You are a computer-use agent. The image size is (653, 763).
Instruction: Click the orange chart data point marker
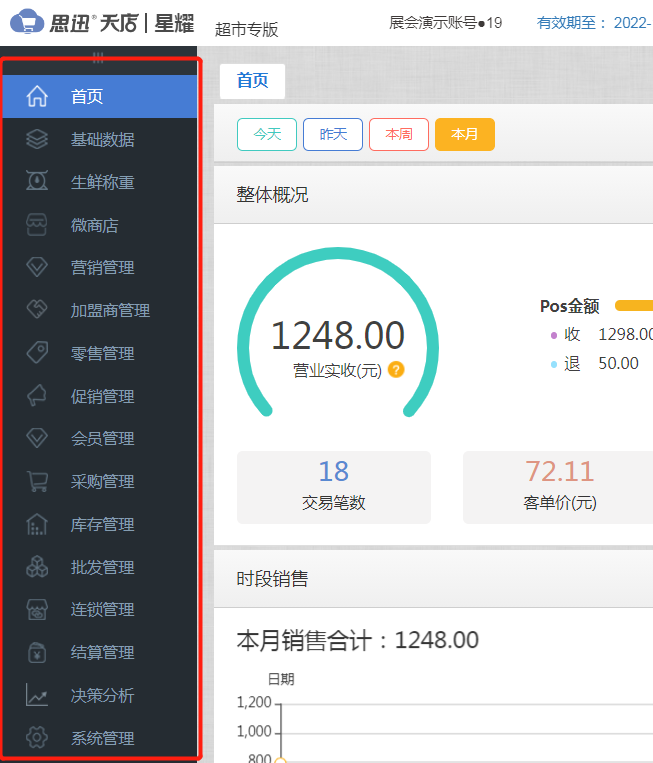click(x=281, y=760)
